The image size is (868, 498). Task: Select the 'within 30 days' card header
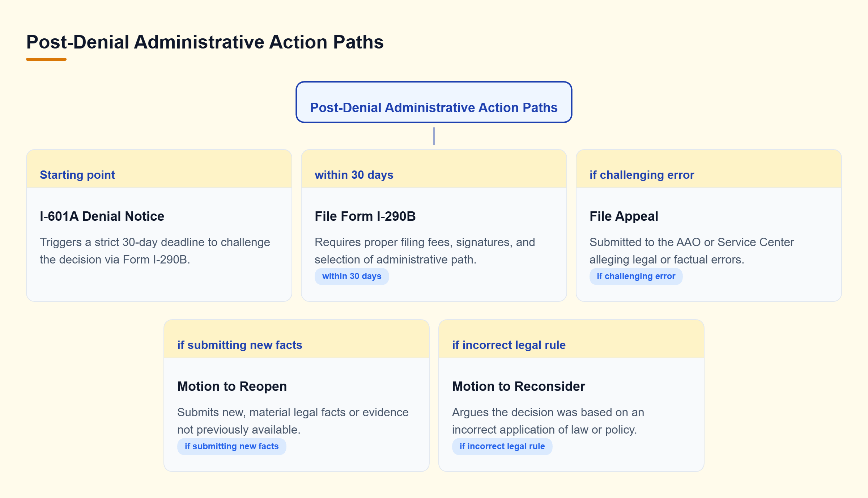pos(434,169)
